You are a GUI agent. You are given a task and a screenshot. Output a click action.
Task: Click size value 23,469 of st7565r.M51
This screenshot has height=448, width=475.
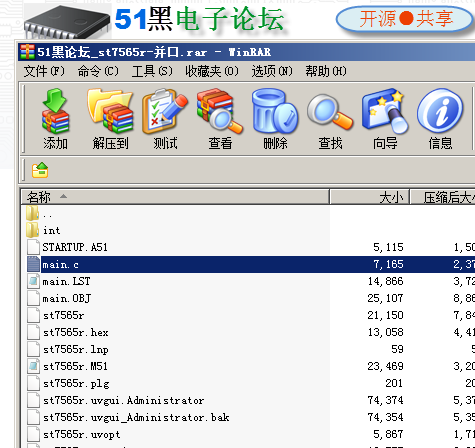(386, 366)
